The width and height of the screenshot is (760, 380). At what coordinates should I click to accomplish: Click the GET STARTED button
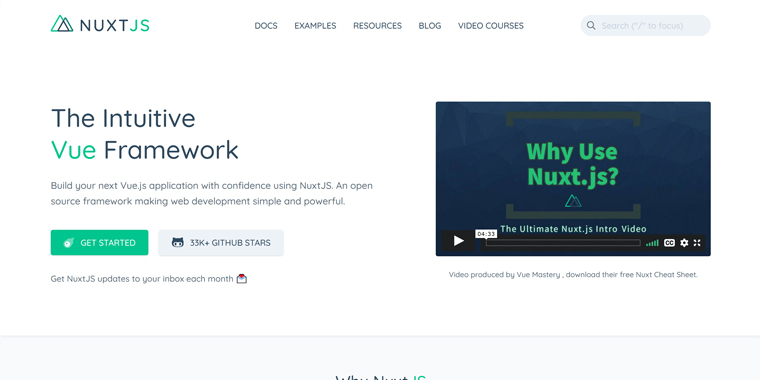pos(99,242)
